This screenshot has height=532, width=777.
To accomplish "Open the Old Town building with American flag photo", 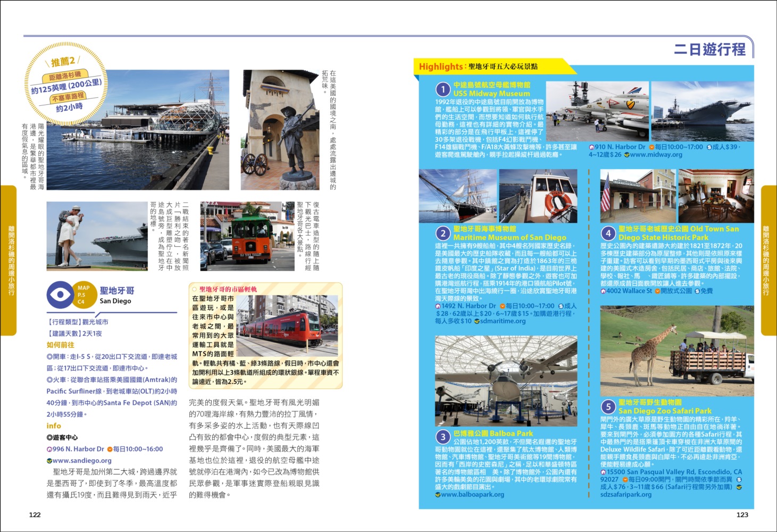I will (x=638, y=196).
